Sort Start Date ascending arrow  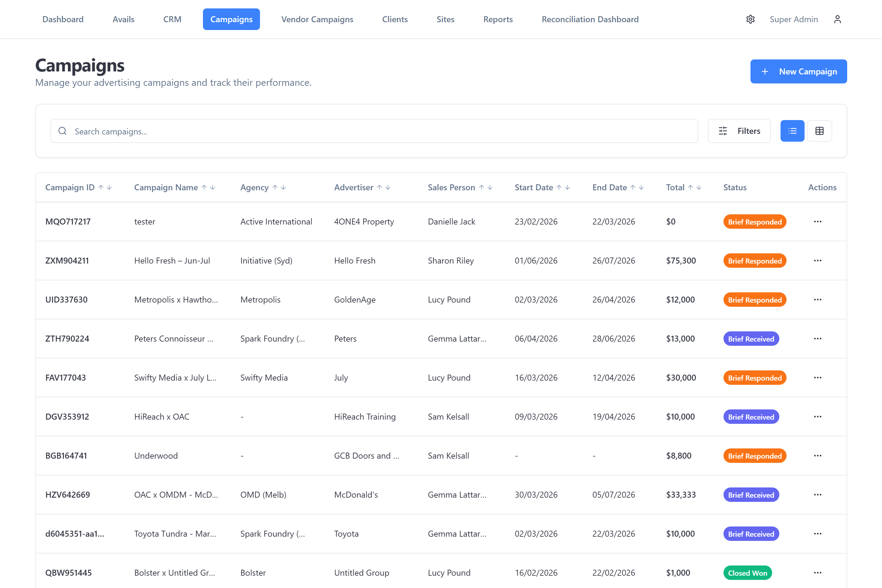pos(559,188)
